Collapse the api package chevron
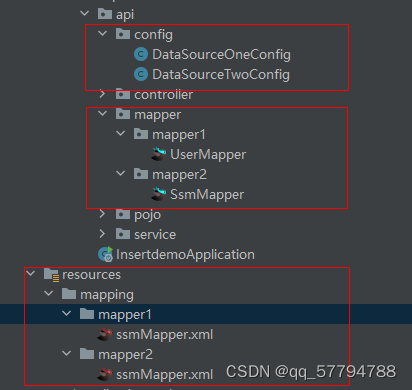412x390 pixels. click(85, 14)
